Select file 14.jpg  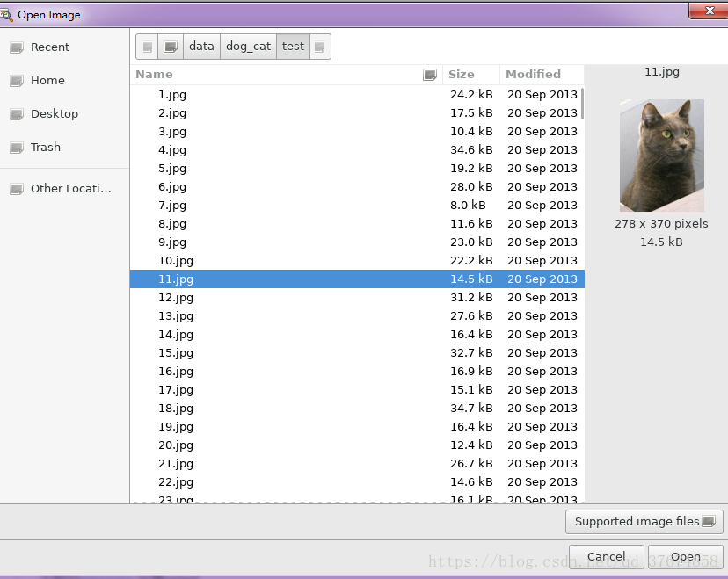click(357, 335)
